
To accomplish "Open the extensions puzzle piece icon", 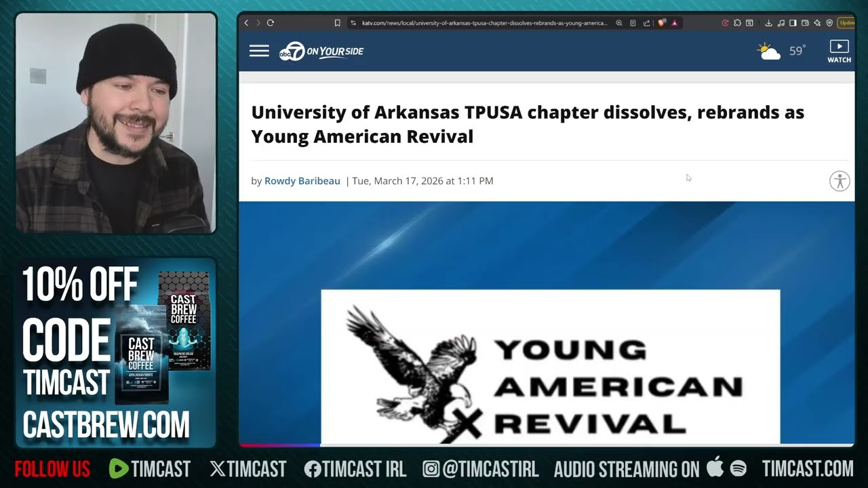I will (x=737, y=23).
